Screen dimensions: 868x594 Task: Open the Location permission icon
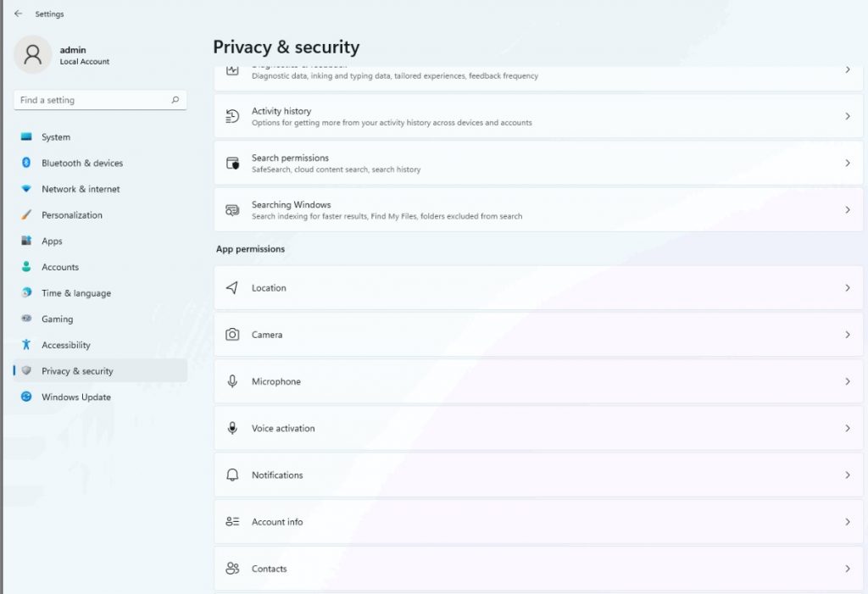pos(232,287)
